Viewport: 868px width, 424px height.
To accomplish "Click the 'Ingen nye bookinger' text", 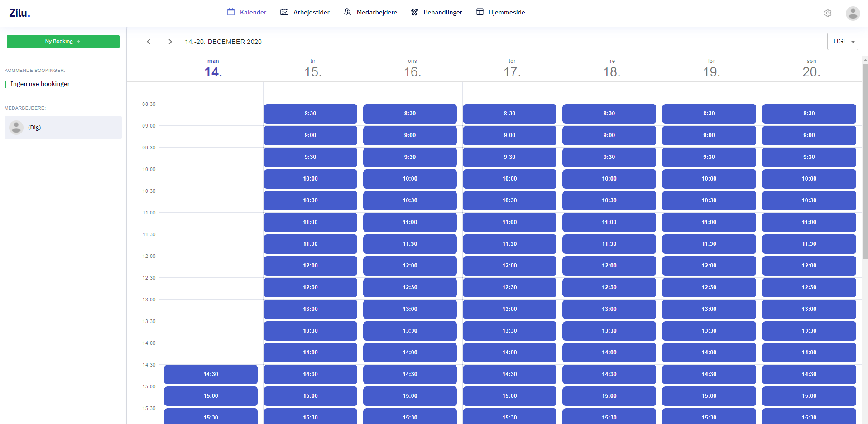I will coord(40,84).
